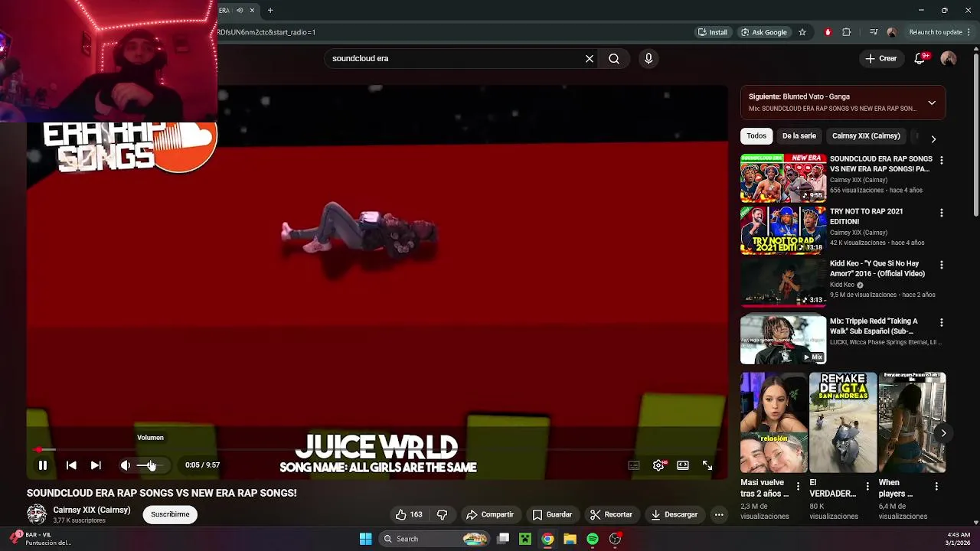Open options for the Masi vuelve short
The image size is (980, 551).
point(798,486)
